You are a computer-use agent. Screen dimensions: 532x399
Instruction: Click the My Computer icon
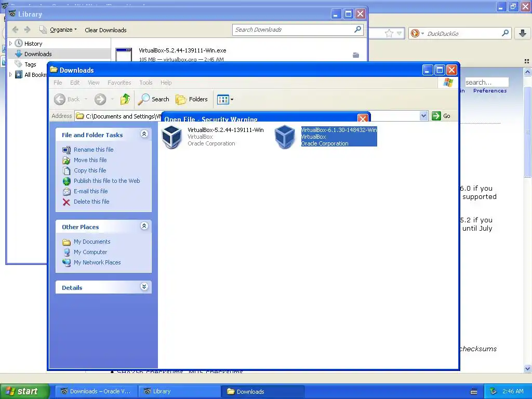pyautogui.click(x=66, y=252)
